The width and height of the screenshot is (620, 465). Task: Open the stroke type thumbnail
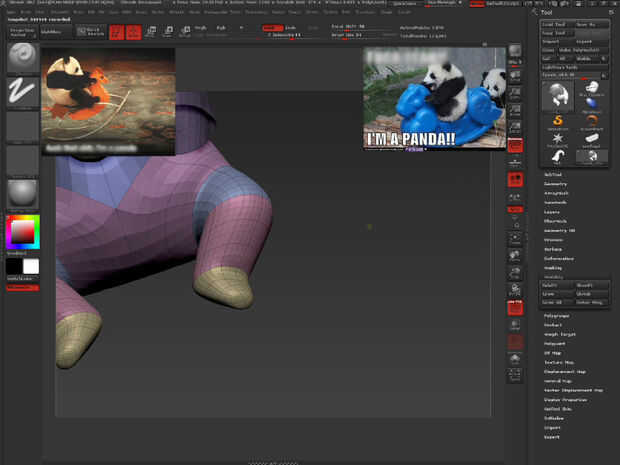tap(23, 92)
